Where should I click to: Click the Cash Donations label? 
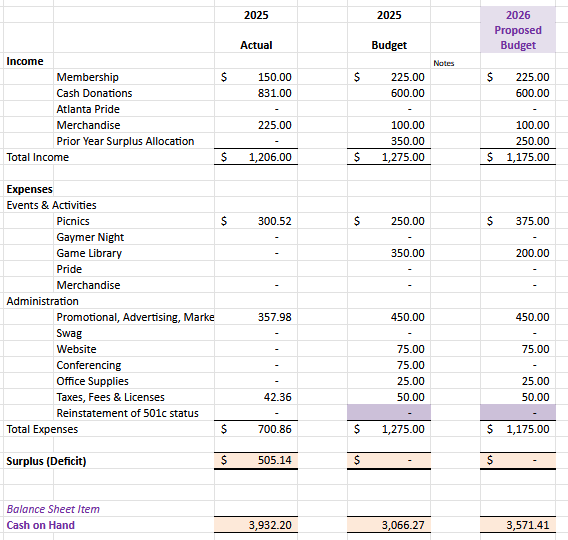pos(94,93)
